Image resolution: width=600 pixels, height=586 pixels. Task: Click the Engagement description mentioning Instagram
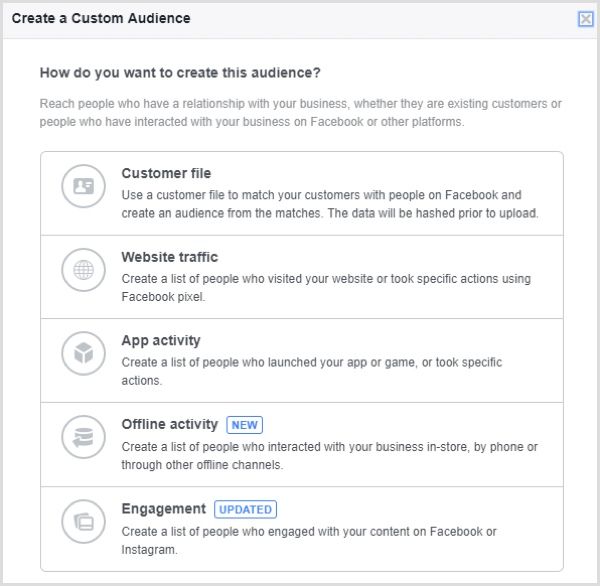point(309,540)
